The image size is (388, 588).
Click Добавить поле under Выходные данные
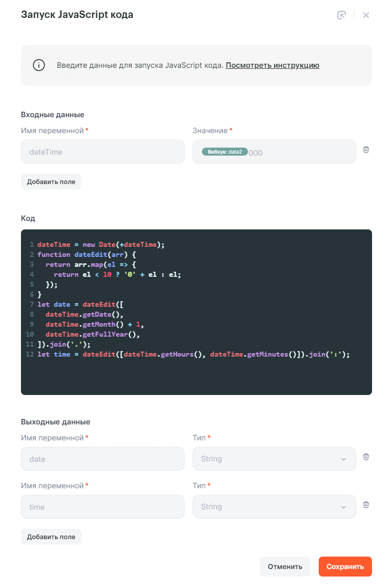(51, 537)
